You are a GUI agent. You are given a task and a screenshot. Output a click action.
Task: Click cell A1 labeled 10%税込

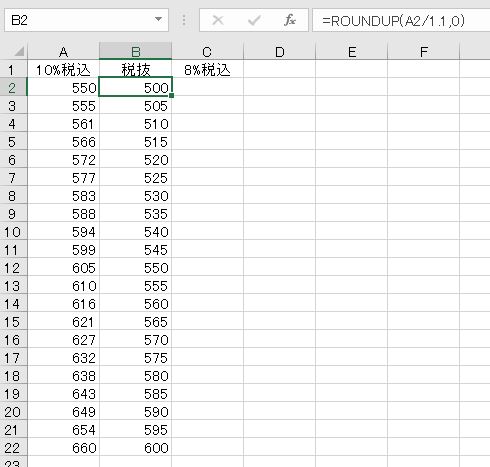(x=63, y=70)
